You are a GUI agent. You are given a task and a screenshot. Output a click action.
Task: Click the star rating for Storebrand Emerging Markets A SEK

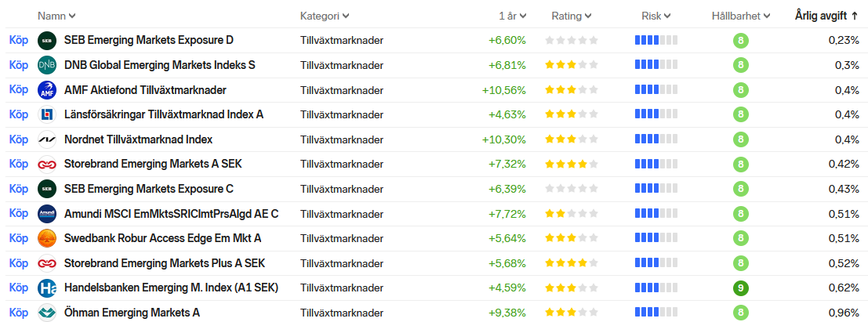pyautogui.click(x=572, y=165)
